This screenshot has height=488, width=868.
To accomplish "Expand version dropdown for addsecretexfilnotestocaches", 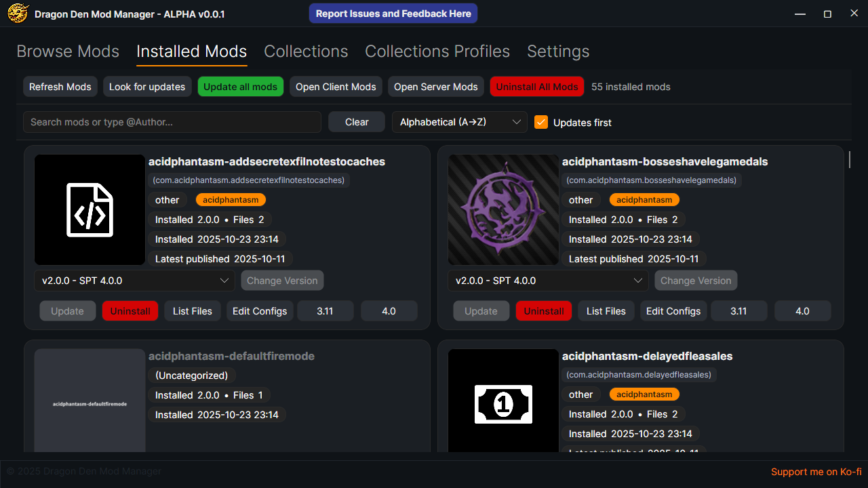I will pos(134,281).
